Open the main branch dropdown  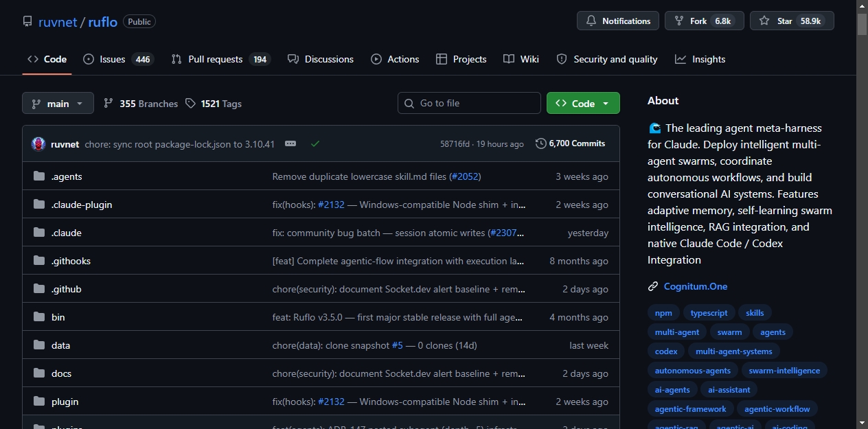coord(58,103)
